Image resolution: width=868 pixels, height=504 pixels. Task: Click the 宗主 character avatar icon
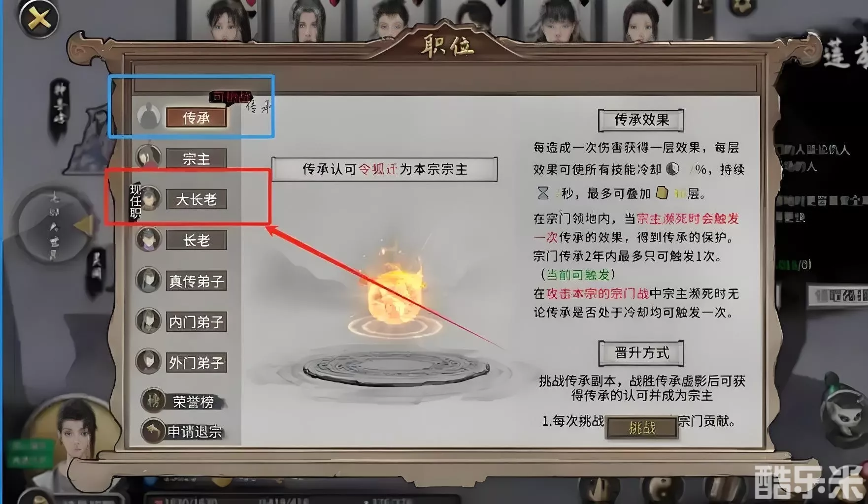pos(148,157)
